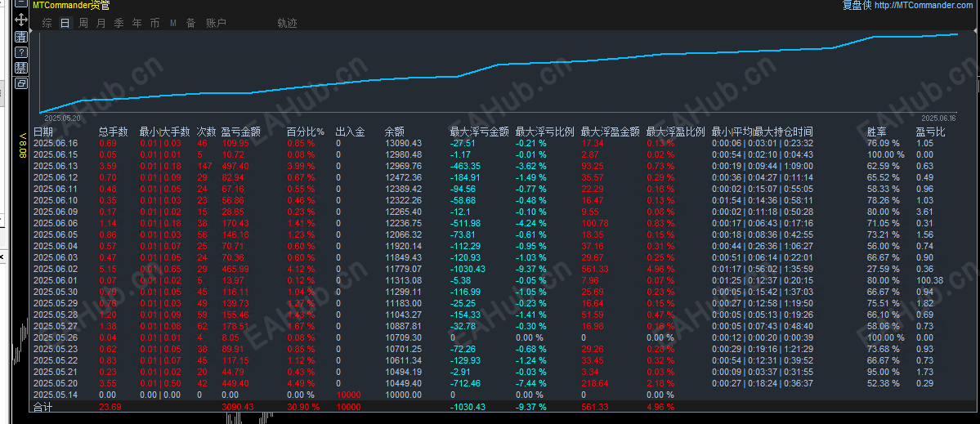Click the 清 clear icon in sidebar
Screen dimensions: 980x424
click(x=20, y=36)
